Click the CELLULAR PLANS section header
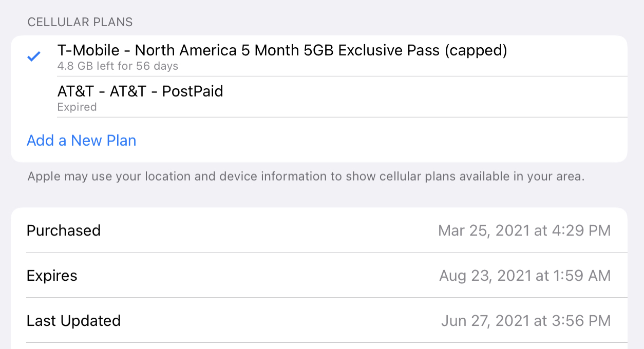644x349 pixels. (x=80, y=22)
